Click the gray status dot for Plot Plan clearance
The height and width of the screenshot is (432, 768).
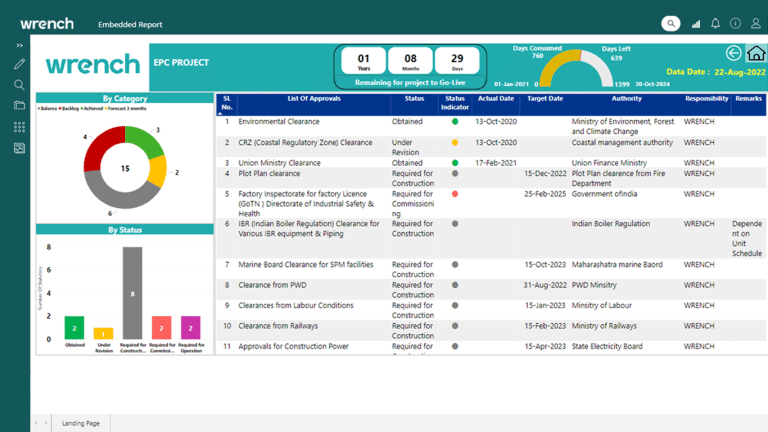click(x=455, y=173)
